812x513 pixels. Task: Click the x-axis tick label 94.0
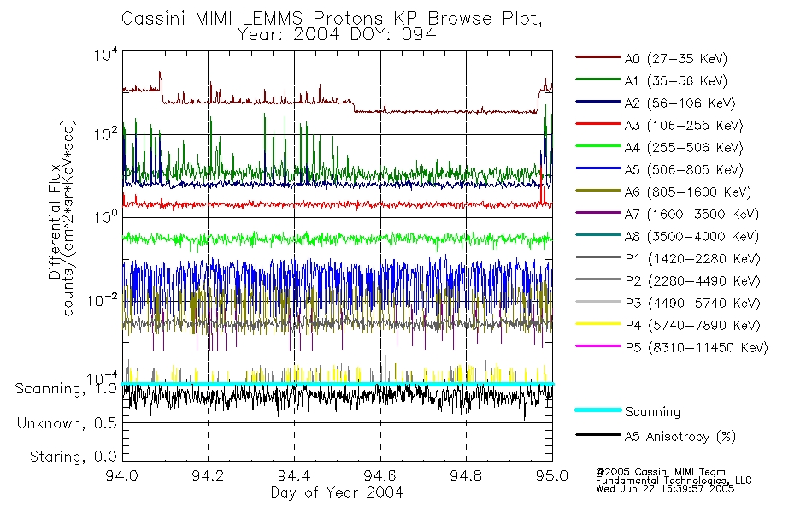(x=122, y=475)
